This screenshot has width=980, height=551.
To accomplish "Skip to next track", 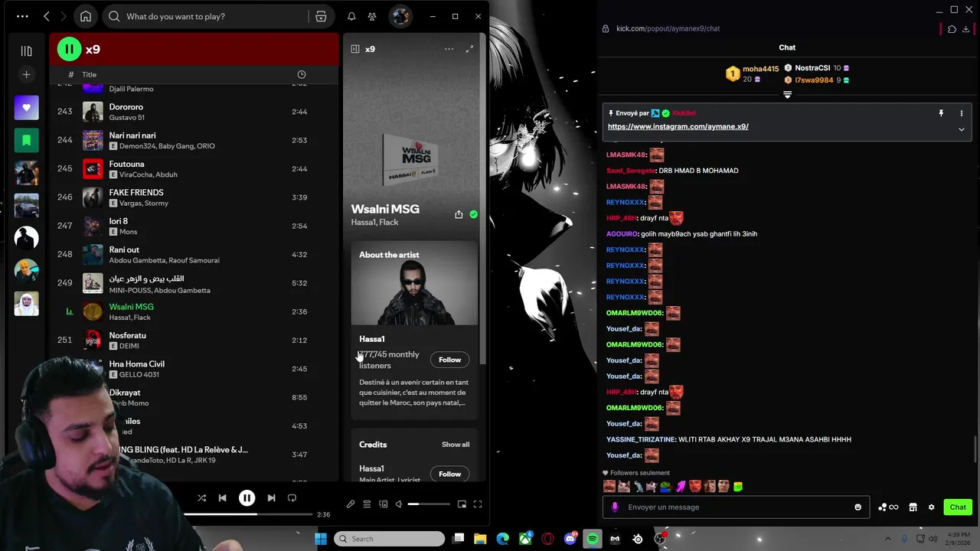I will click(x=271, y=498).
